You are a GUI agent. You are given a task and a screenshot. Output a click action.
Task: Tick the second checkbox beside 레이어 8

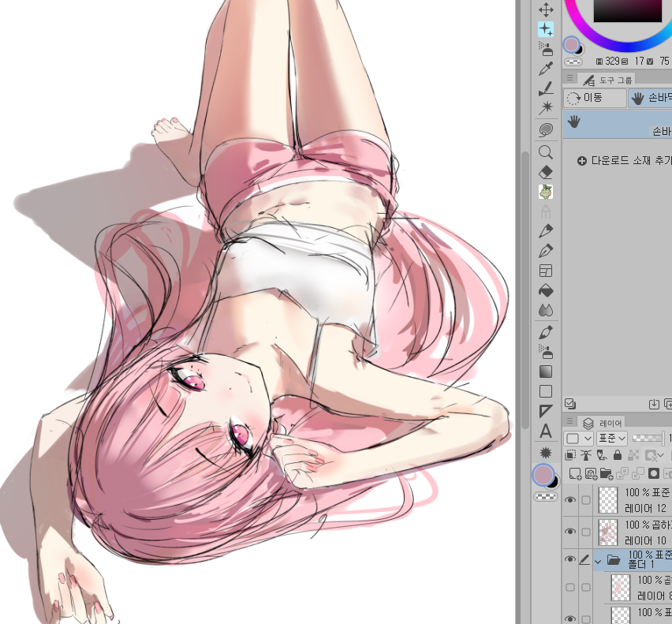pos(586,587)
